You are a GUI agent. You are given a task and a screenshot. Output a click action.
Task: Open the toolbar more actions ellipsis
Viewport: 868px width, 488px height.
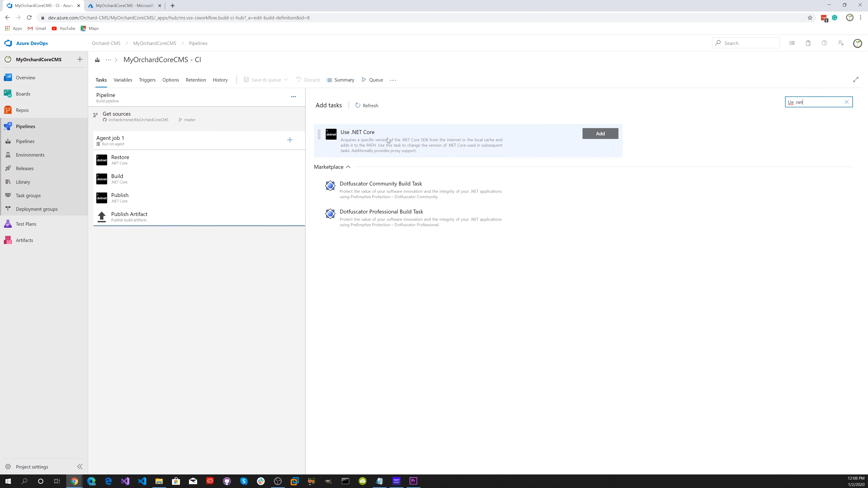[393, 80]
